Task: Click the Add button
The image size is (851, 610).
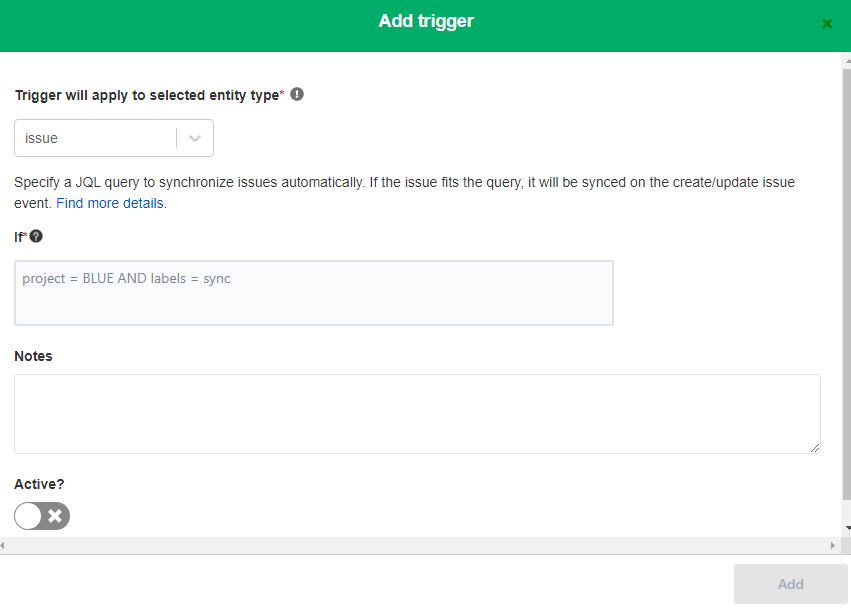Action: (x=790, y=584)
